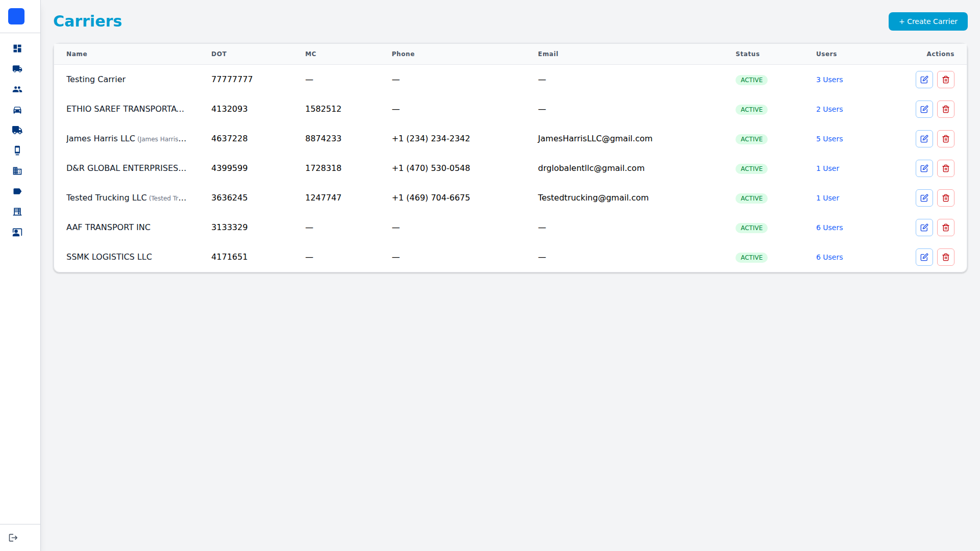Open contacts via the ID card icon

pos(17,232)
